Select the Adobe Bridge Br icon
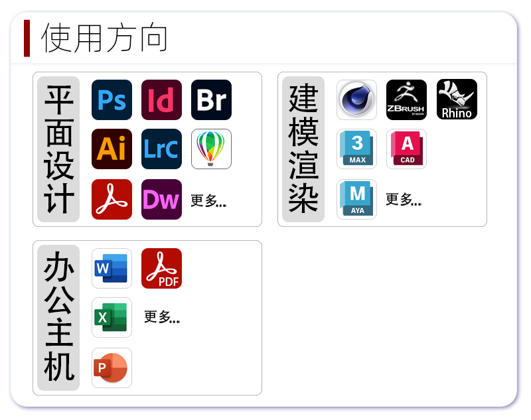 point(211,100)
